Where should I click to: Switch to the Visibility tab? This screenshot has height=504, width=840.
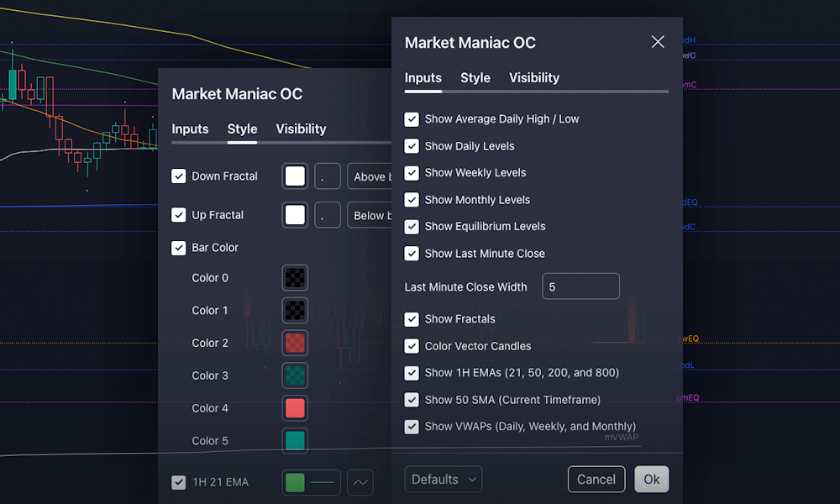click(x=534, y=77)
